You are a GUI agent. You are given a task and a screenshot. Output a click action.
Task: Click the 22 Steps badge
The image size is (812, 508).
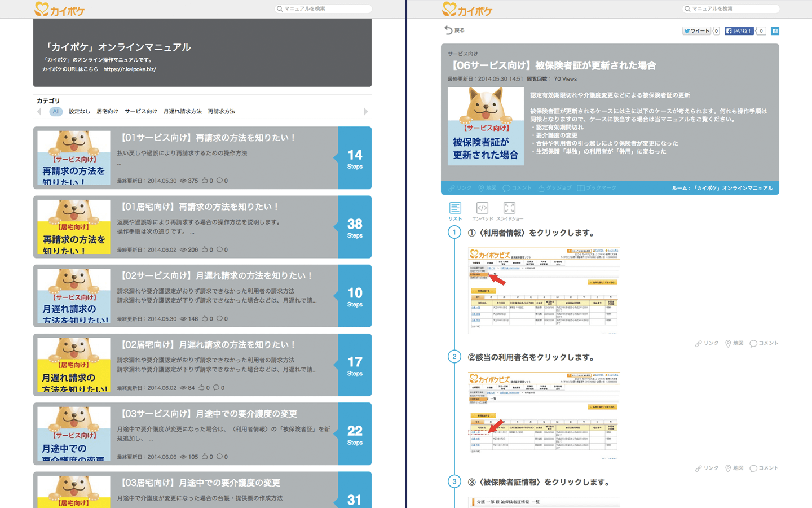pos(355,433)
